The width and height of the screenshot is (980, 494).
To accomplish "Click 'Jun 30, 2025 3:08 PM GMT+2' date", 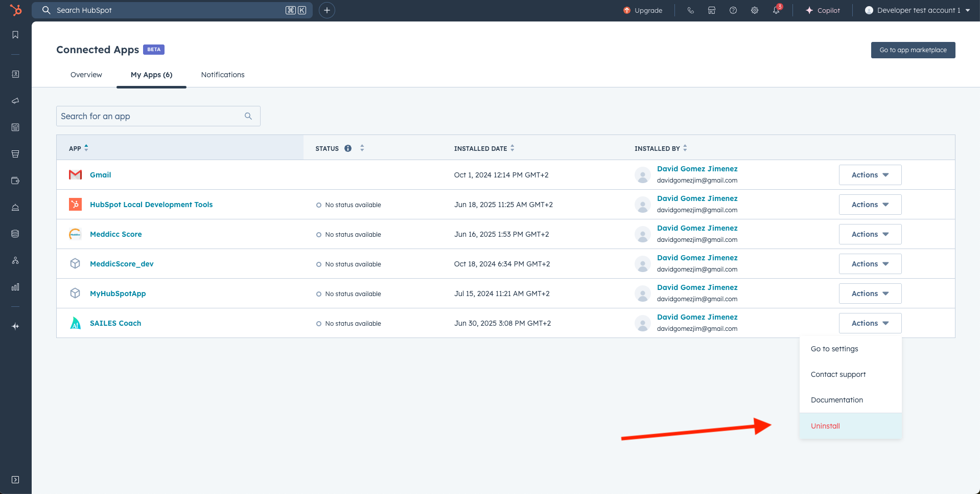I will point(502,323).
